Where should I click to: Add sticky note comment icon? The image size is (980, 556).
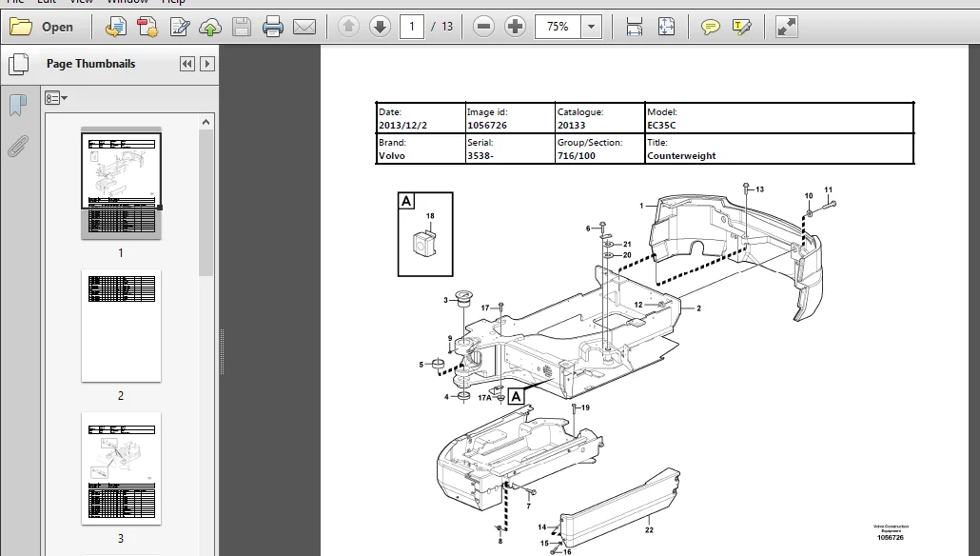[x=710, y=27]
